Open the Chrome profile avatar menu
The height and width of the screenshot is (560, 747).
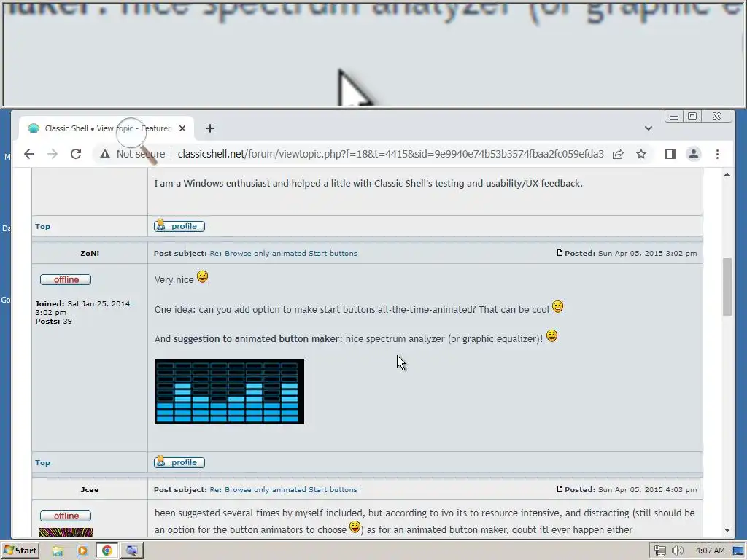pos(694,154)
